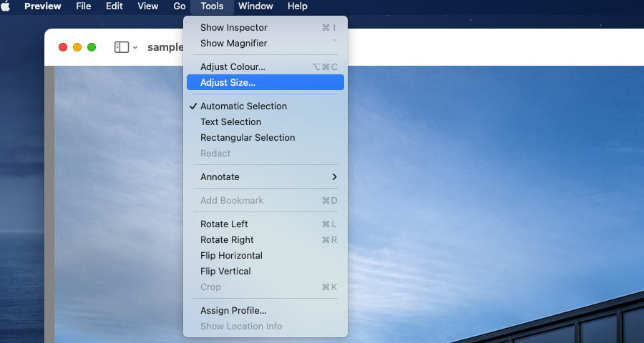Click the green full-screen window button

[92, 47]
